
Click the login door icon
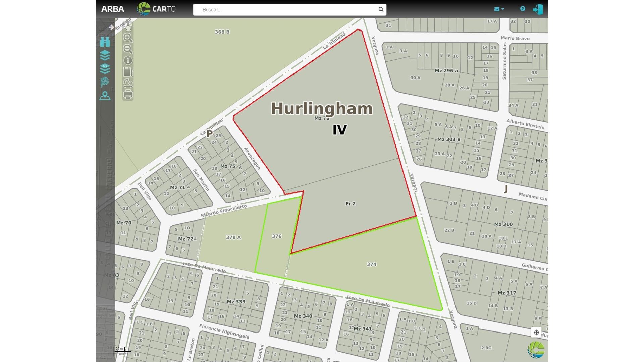click(538, 9)
